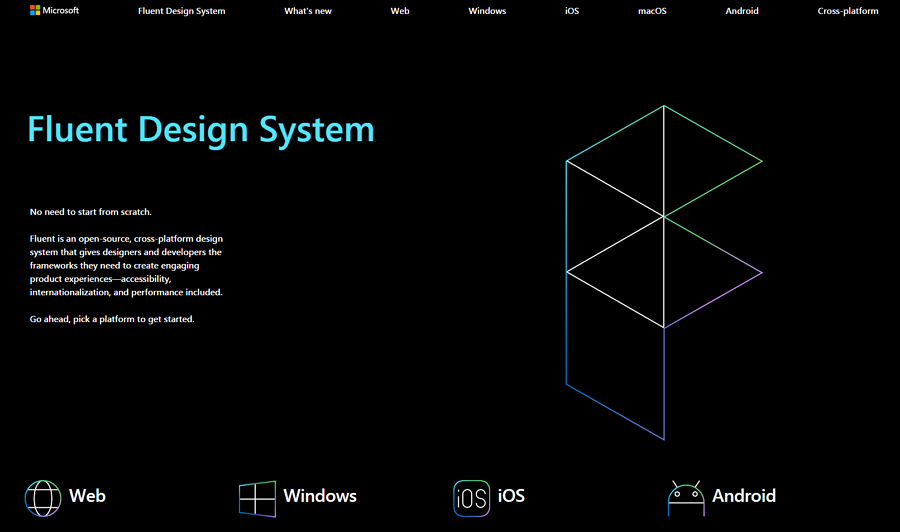Go to What's new in navigation
900x532 pixels.
coord(308,11)
